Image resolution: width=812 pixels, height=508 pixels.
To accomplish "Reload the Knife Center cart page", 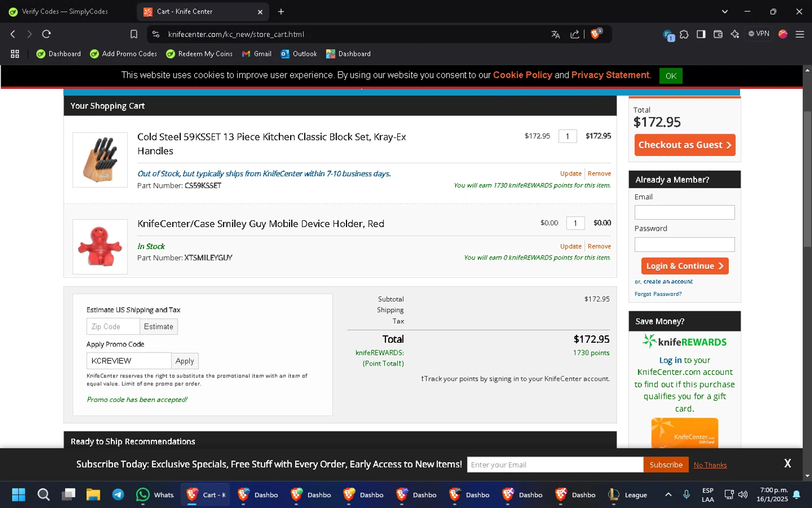I will pyautogui.click(x=47, y=34).
